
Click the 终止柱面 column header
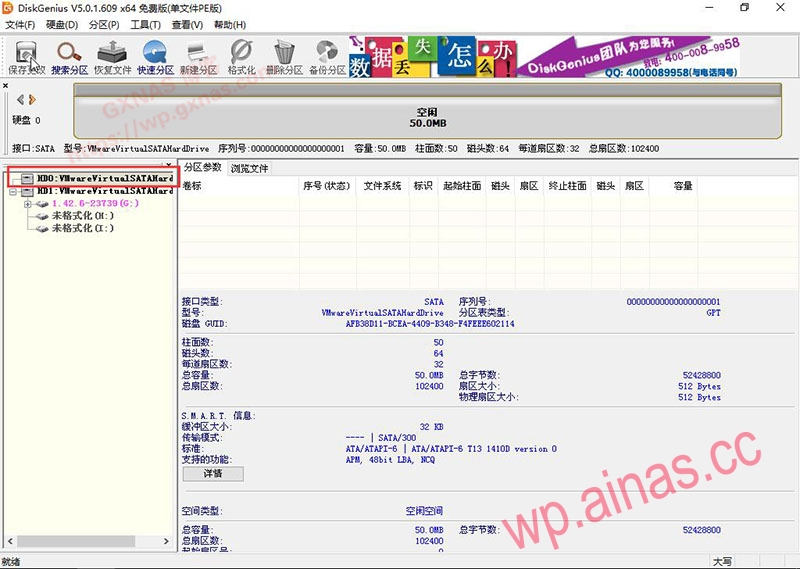pyautogui.click(x=567, y=186)
